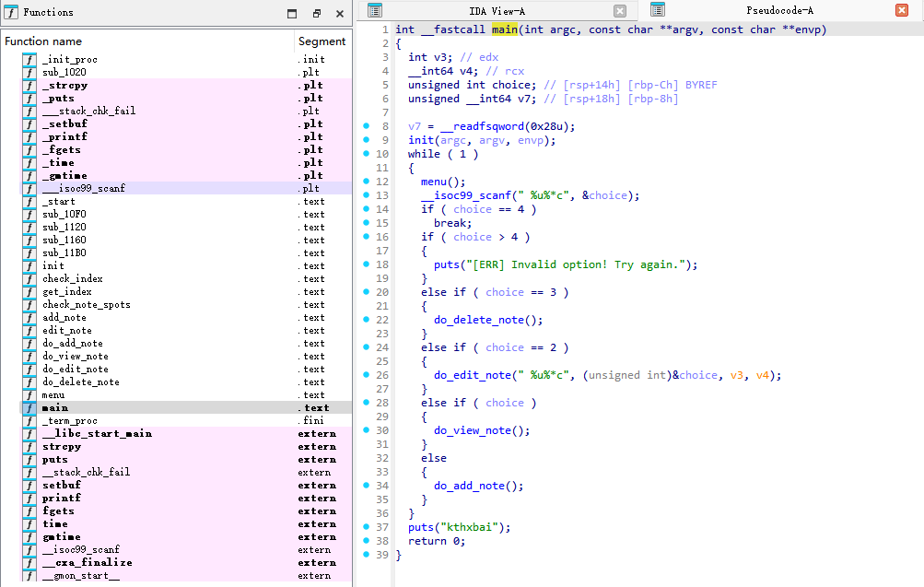Close the IDA View-A tab

(619, 11)
